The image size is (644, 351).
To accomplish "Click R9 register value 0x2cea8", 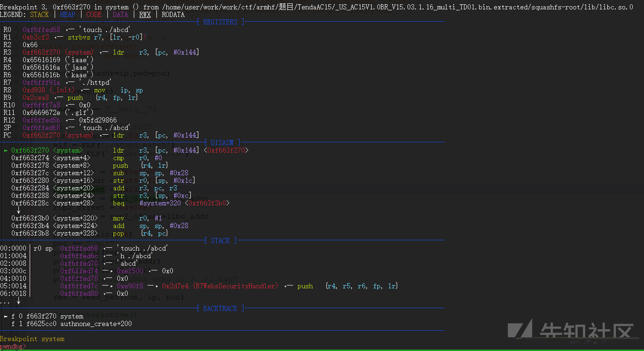I will [36, 98].
